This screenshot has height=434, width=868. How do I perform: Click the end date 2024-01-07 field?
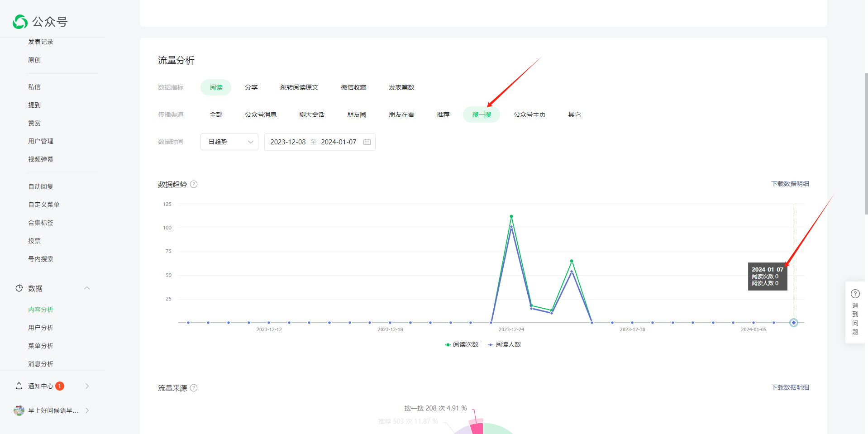[339, 142]
